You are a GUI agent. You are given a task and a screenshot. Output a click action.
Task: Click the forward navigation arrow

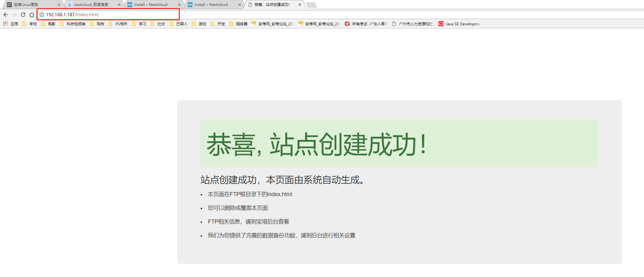click(14, 15)
